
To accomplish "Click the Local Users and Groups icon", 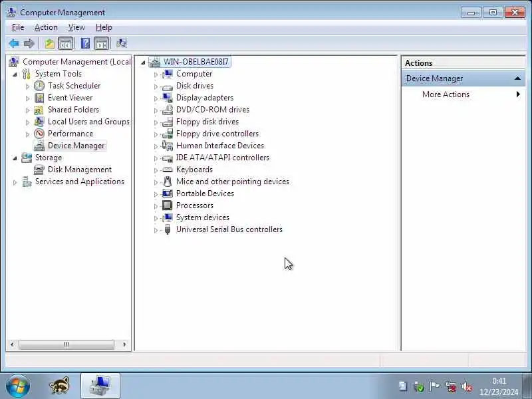I will pyautogui.click(x=39, y=122).
